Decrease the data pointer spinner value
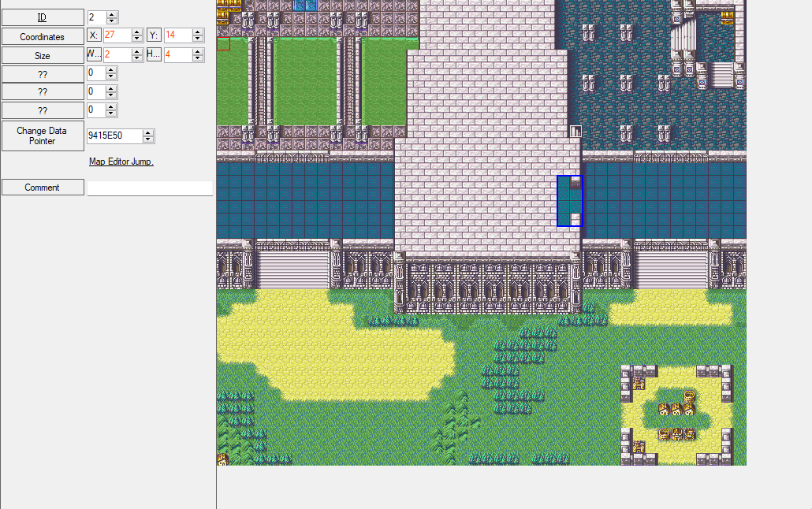The width and height of the screenshot is (812, 509). point(148,139)
